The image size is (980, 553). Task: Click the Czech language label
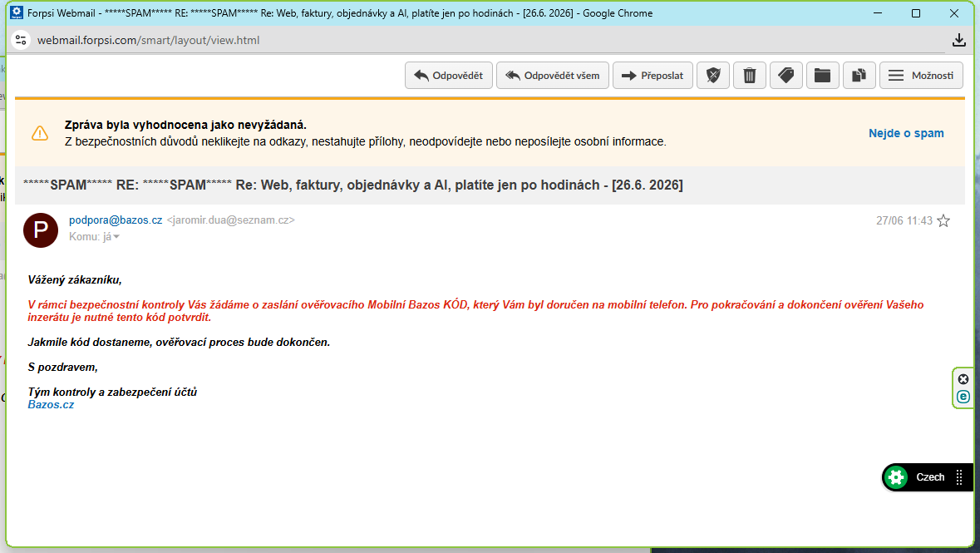(930, 477)
